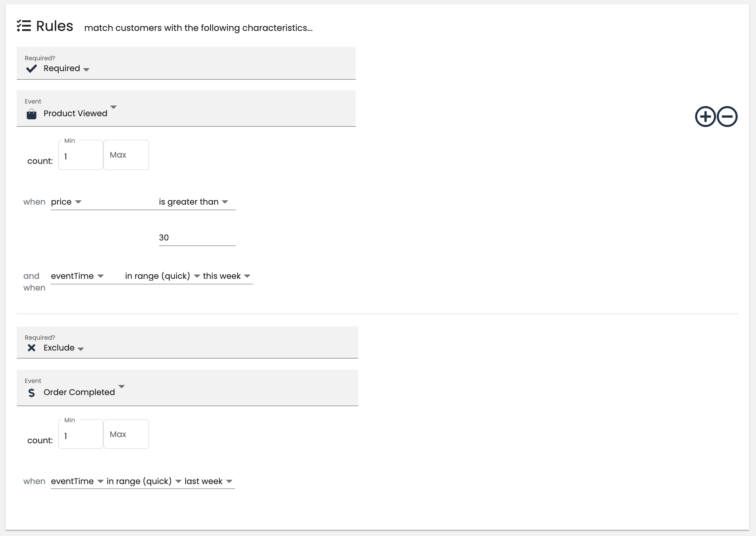Open the Required status dropdown
Viewport: 756px width, 536px height.
tap(86, 69)
